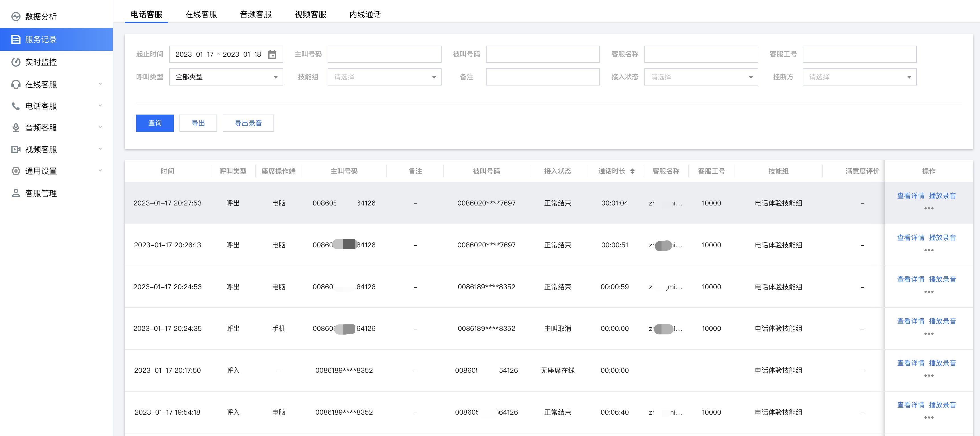Click the 客服管理 person icon
Image resolution: width=980 pixels, height=436 pixels.
[x=16, y=193]
